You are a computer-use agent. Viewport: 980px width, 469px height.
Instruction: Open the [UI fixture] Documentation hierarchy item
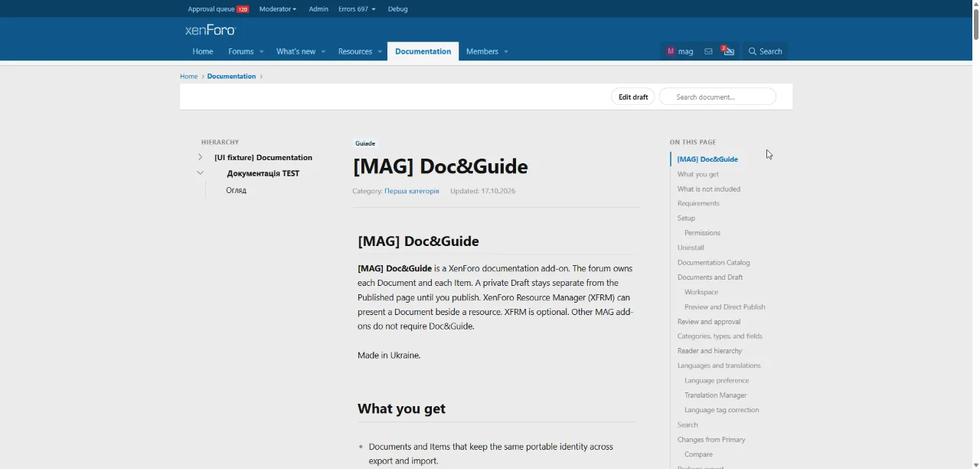263,158
